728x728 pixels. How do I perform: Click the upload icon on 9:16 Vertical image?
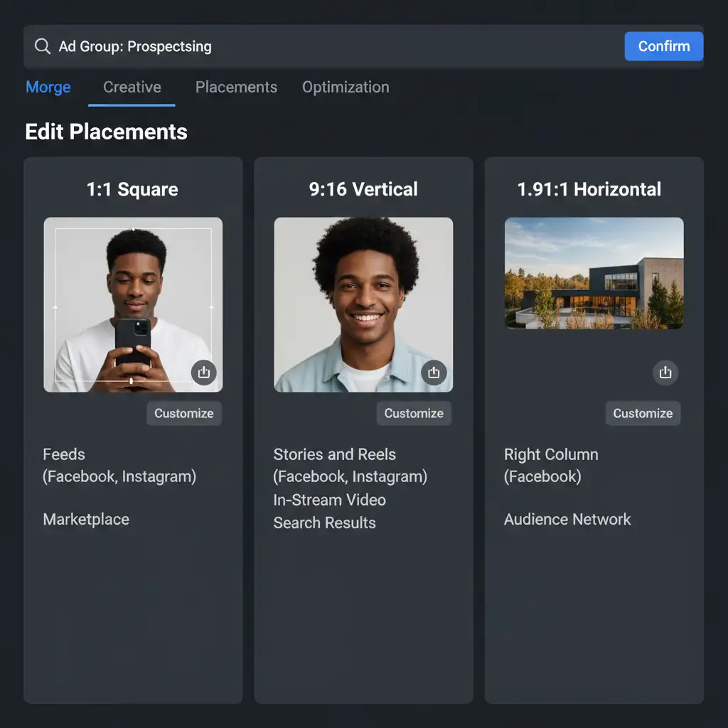pos(434,372)
